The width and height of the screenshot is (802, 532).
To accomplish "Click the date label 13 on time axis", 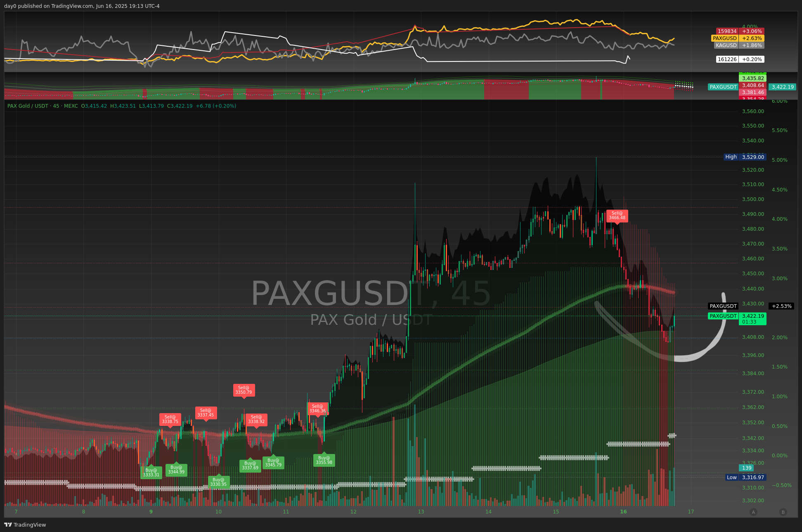I will tap(421, 512).
